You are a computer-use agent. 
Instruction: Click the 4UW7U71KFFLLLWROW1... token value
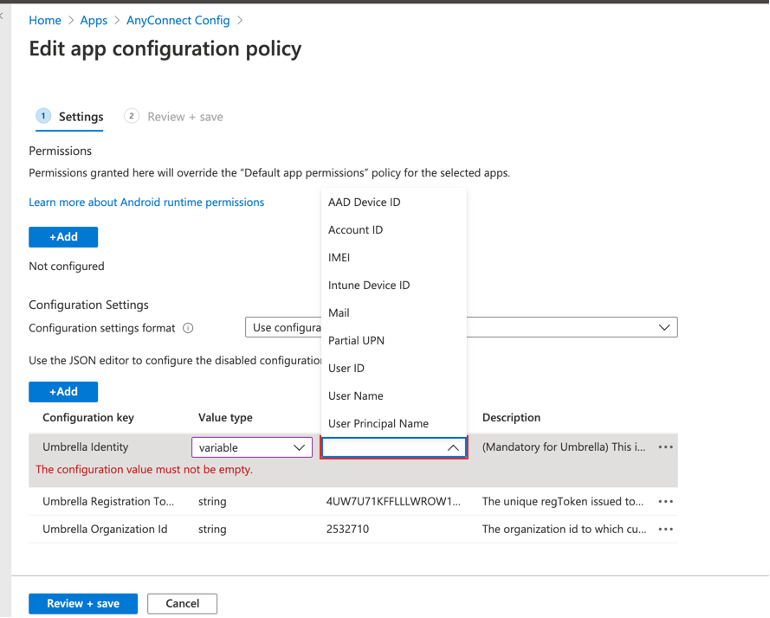click(x=393, y=502)
